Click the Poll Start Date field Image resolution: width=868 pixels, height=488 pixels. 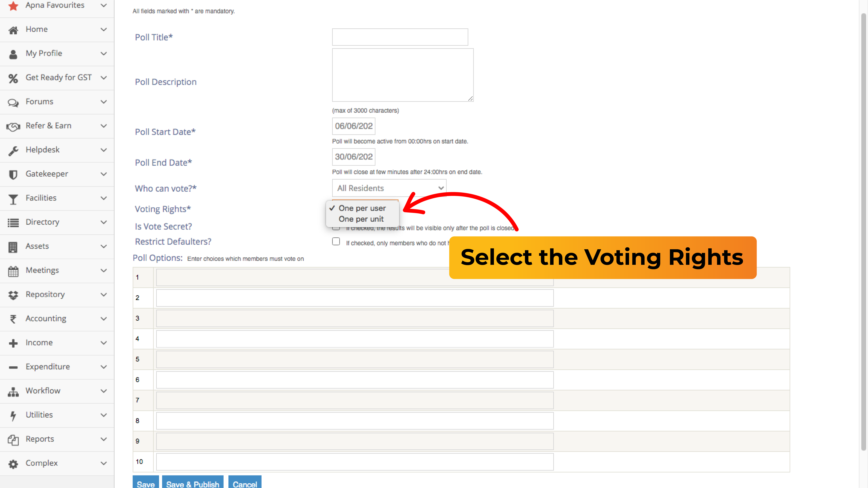tap(353, 126)
